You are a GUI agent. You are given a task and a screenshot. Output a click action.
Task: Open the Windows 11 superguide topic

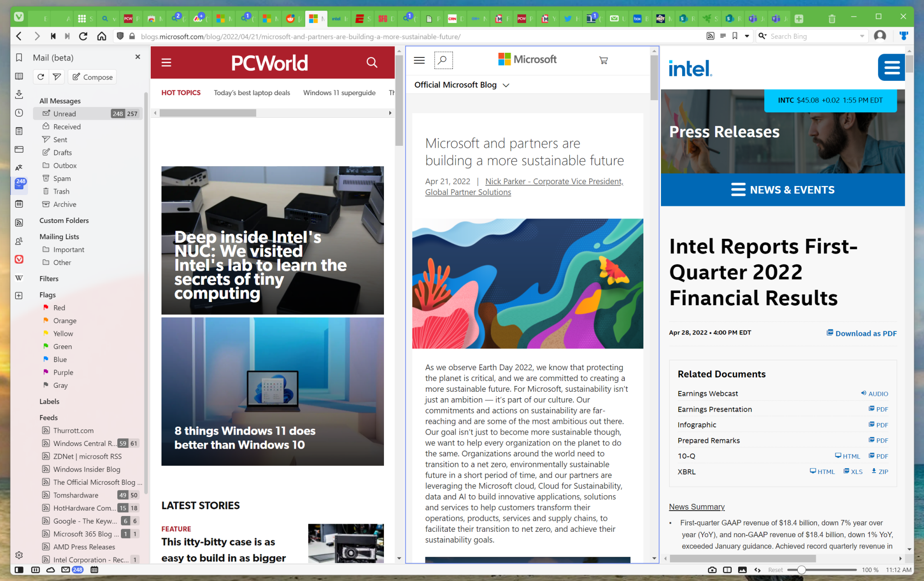[339, 93]
